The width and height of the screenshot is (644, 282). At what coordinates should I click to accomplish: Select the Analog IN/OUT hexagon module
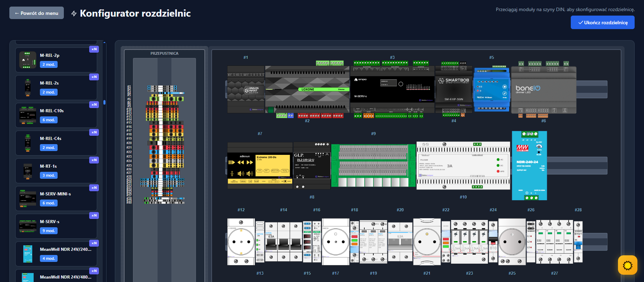(x=246, y=89)
